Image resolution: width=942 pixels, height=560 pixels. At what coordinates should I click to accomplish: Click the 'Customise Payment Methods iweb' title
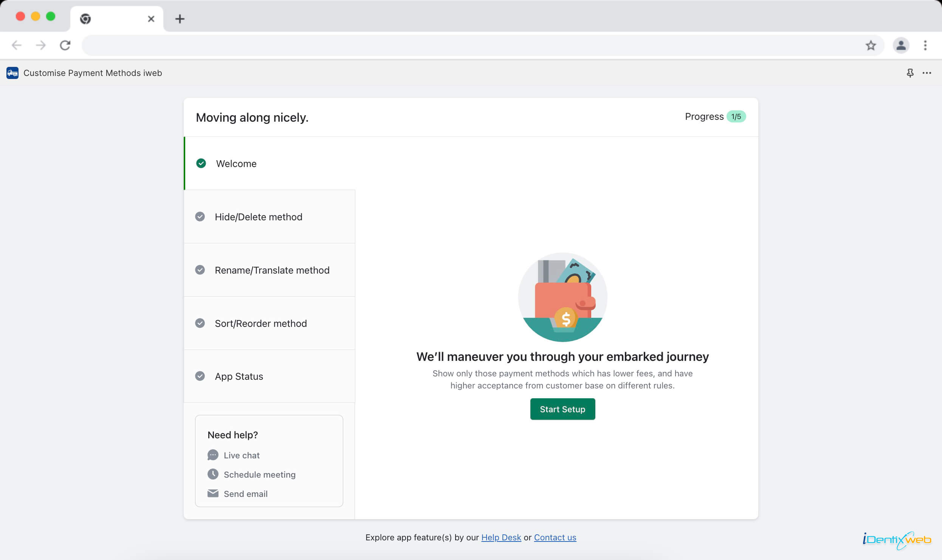point(93,73)
